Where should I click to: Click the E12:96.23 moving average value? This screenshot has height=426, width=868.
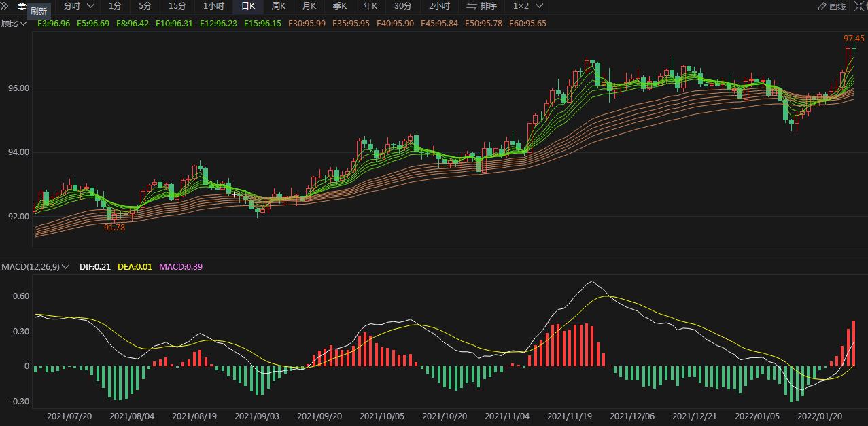[218, 23]
